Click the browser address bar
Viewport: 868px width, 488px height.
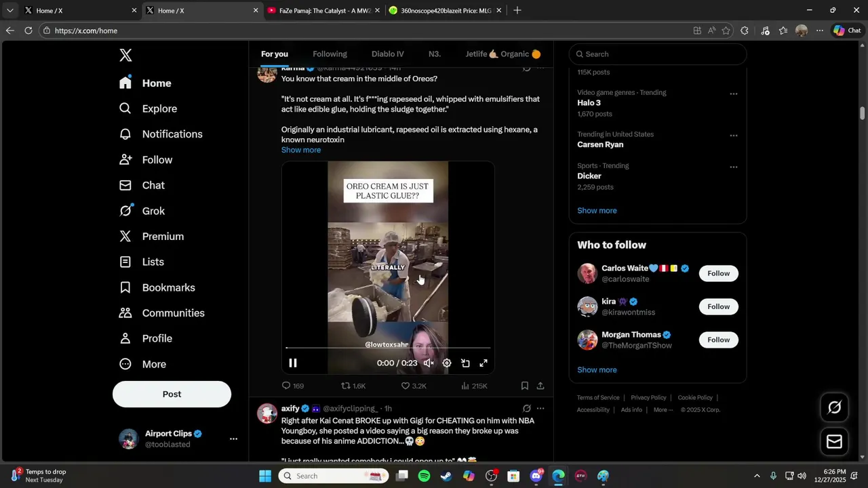[366, 30]
